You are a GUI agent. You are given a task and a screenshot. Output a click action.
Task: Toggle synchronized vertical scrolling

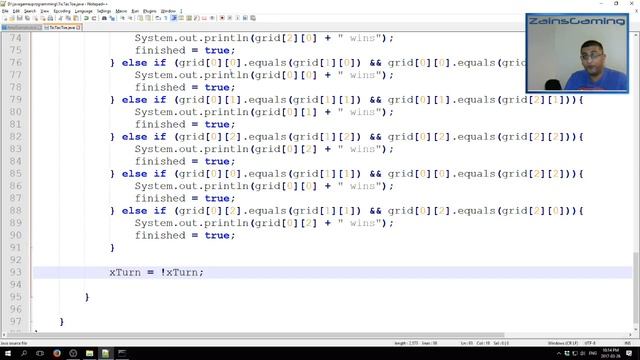point(141,18)
